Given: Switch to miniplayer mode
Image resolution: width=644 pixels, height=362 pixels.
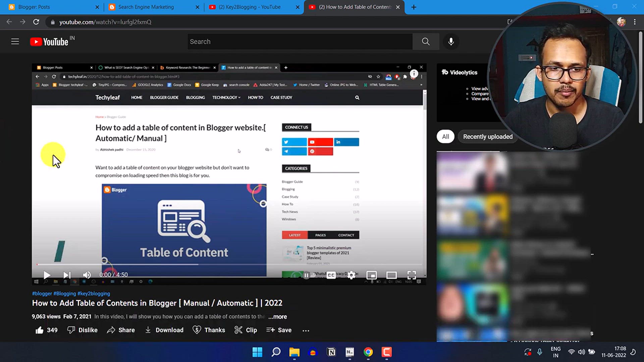Looking at the screenshot, I should pyautogui.click(x=371, y=275).
